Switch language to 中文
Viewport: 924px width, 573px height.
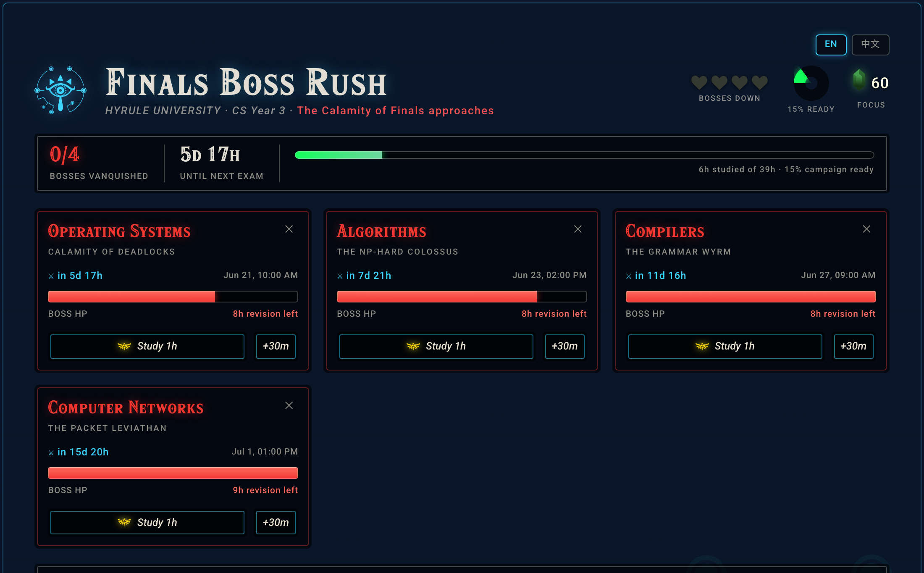(x=870, y=45)
